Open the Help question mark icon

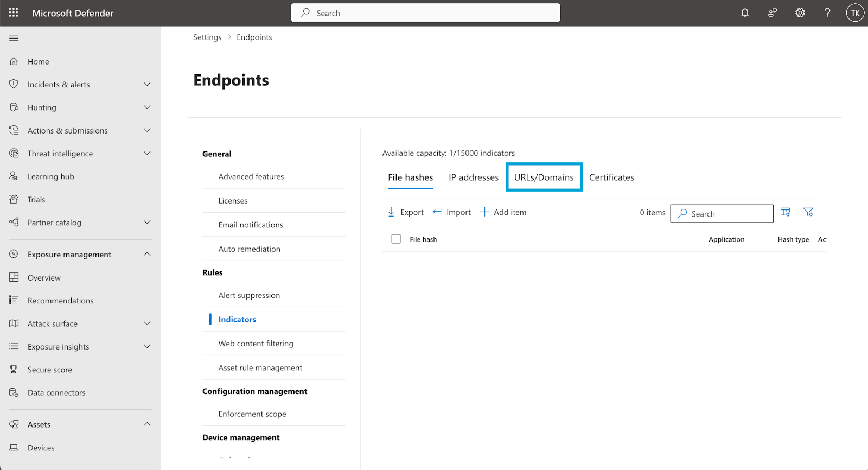[x=827, y=12]
